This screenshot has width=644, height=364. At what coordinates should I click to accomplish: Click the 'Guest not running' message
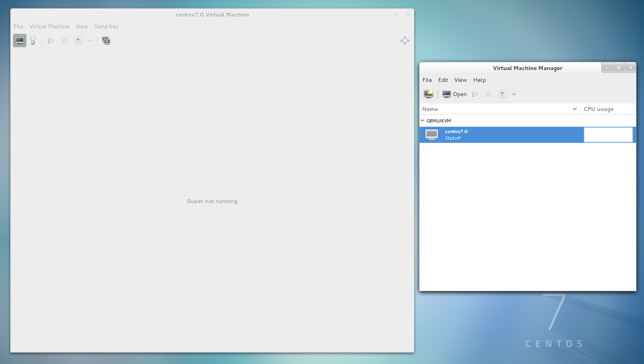coord(212,201)
